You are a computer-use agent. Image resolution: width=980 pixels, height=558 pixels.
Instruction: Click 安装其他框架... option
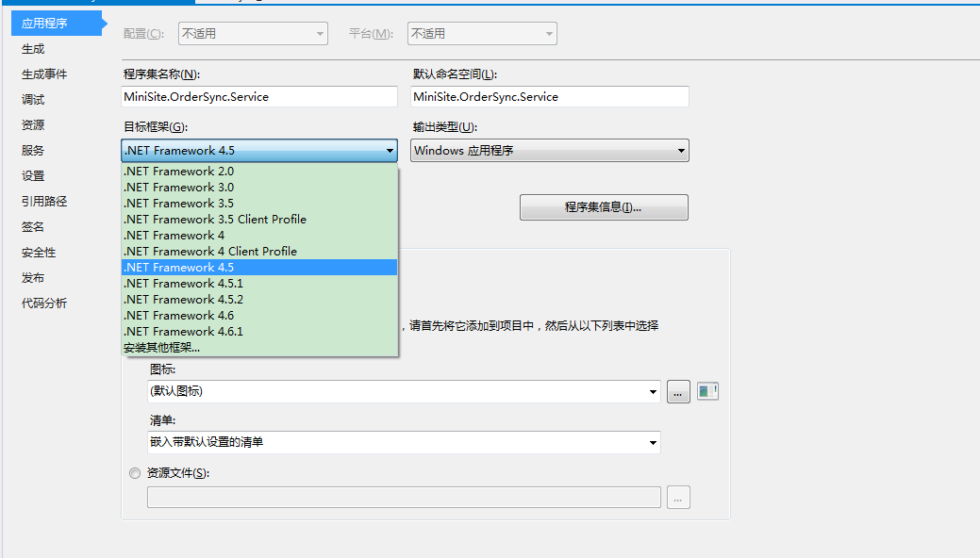[x=259, y=348]
